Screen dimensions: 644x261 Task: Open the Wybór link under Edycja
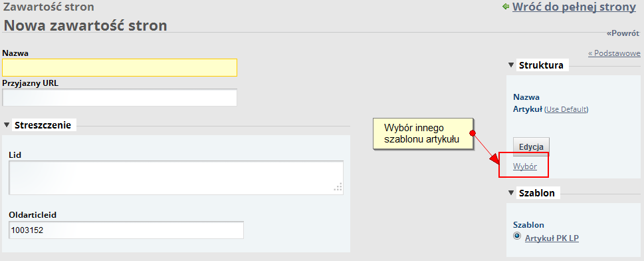525,166
